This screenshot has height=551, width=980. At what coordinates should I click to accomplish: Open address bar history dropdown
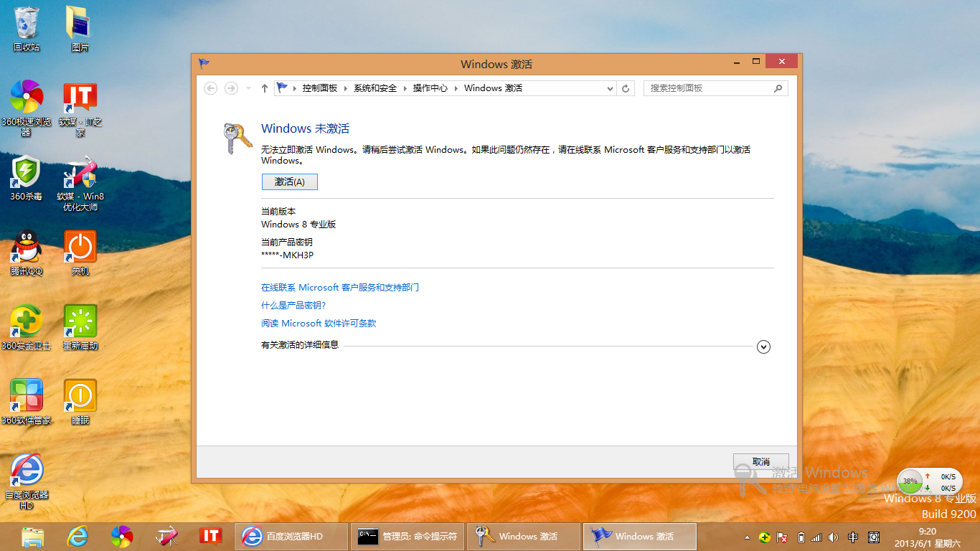611,88
